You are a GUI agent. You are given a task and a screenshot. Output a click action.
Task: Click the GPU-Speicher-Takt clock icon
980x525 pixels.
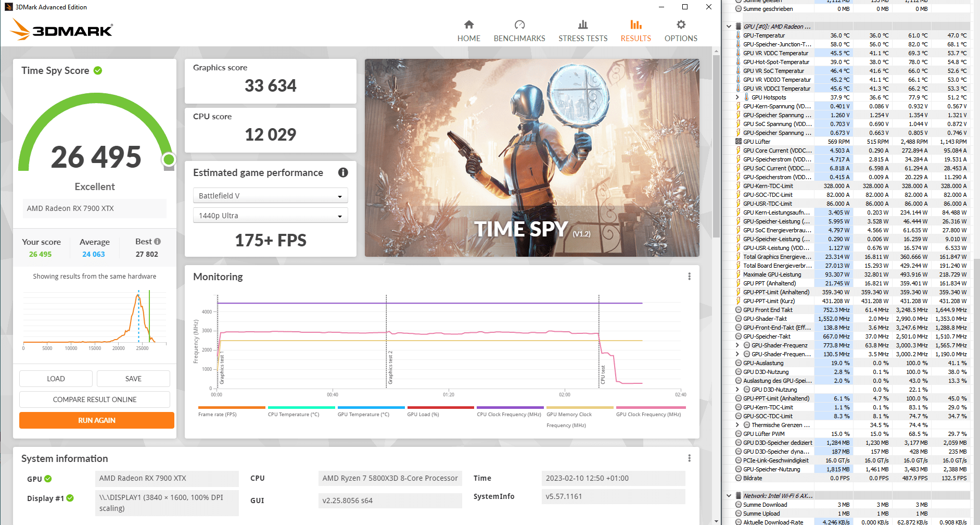[x=738, y=336]
